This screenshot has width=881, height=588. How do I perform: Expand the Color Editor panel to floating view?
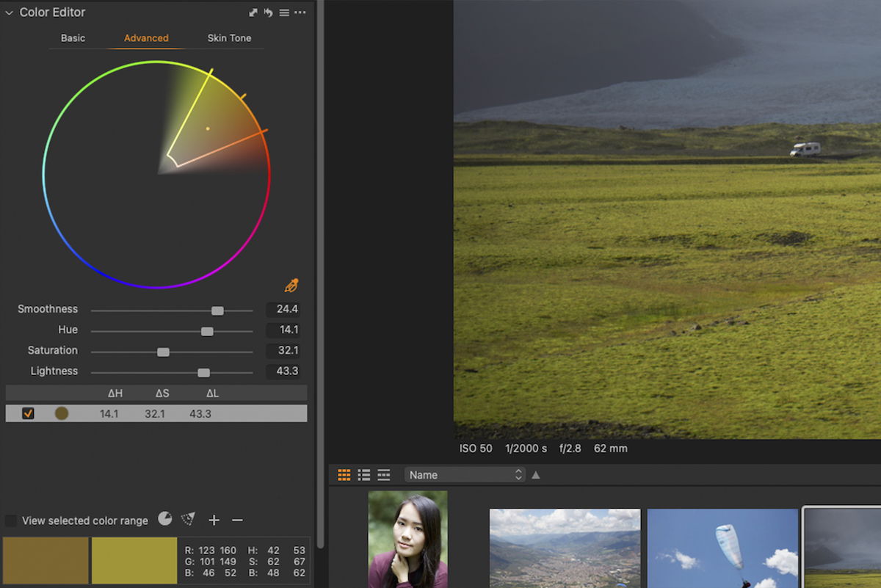[x=252, y=12]
